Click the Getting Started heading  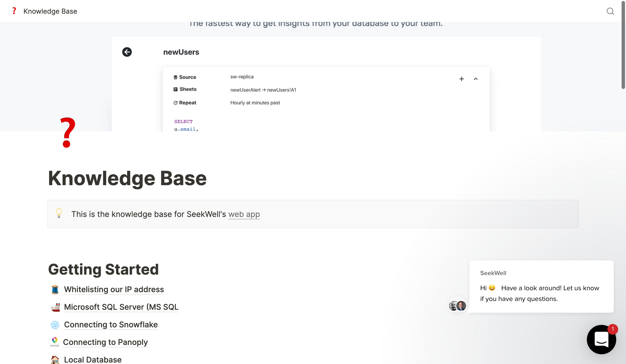coord(103,269)
